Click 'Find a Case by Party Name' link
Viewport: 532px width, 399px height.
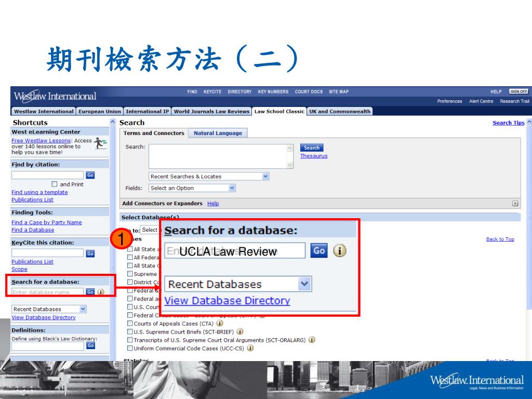click(x=46, y=222)
